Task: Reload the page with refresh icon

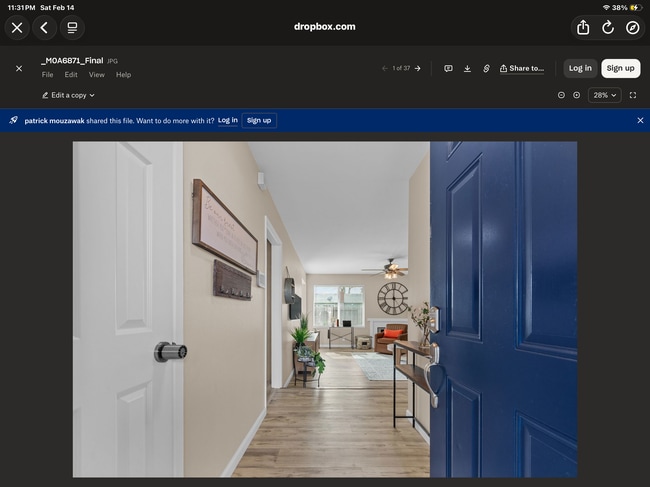Action: 608,28
